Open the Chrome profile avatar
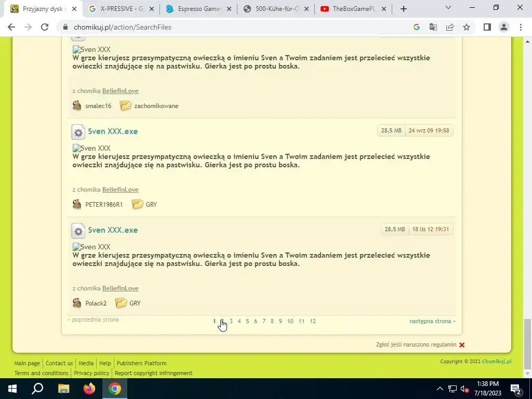The width and height of the screenshot is (532, 399). coord(504,27)
